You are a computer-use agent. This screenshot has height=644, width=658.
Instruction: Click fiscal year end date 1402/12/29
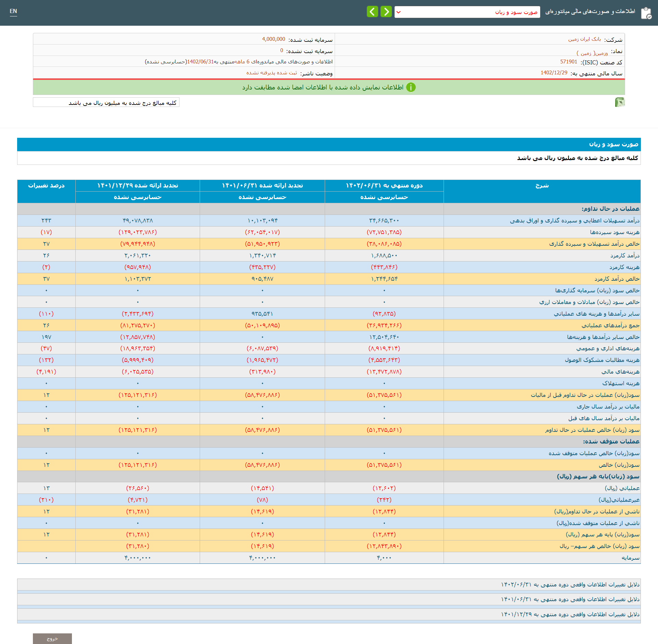point(554,73)
